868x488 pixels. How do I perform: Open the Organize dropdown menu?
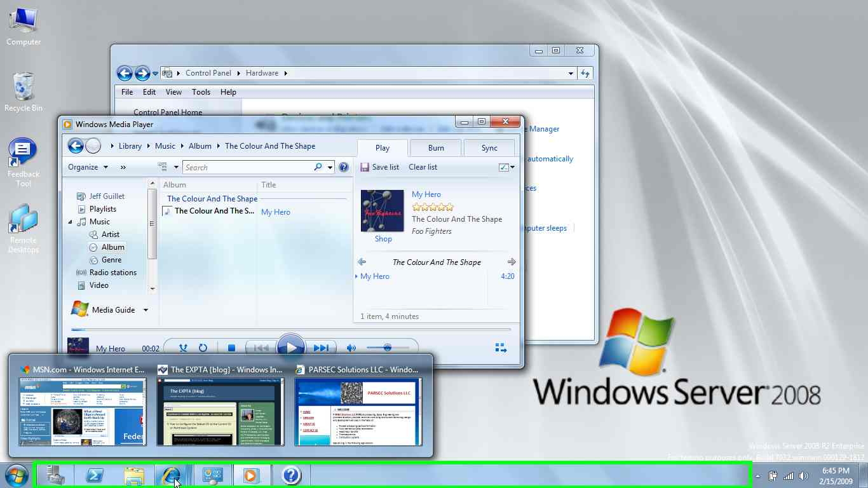tap(88, 166)
